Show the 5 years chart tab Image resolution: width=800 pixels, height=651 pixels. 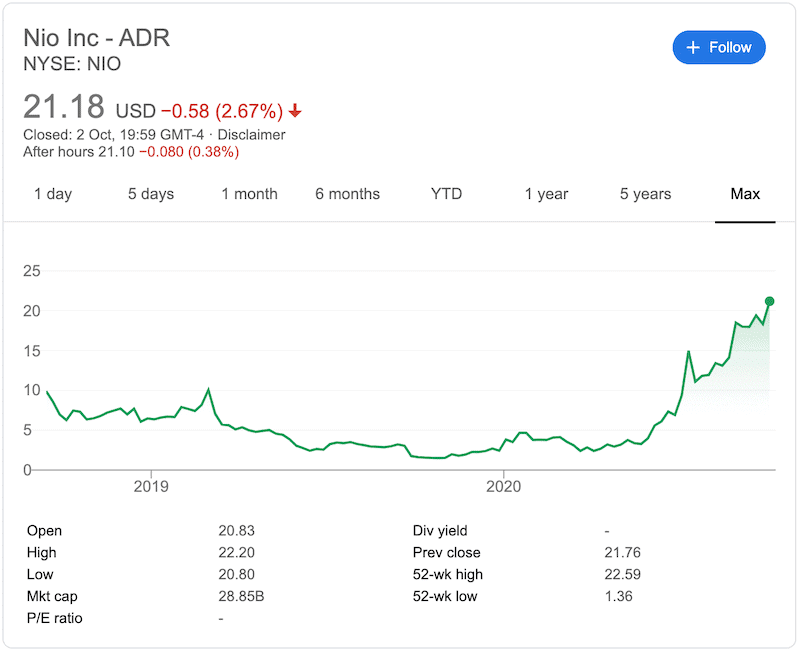tap(645, 194)
